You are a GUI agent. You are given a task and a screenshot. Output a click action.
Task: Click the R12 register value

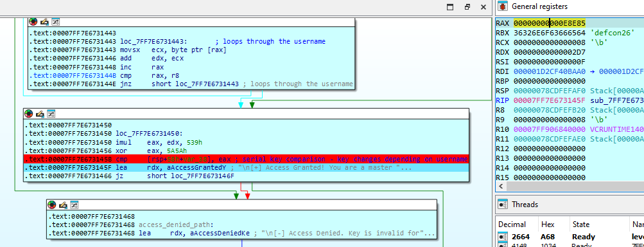(550, 149)
